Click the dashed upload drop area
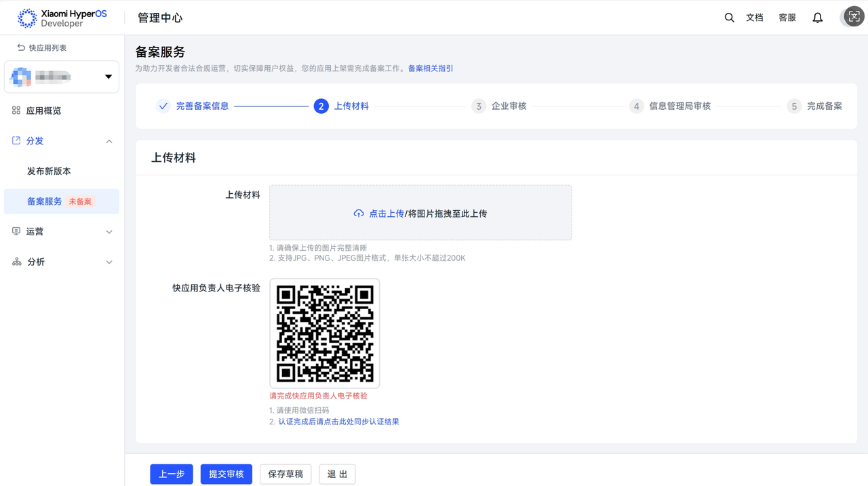Image resolution: width=868 pixels, height=486 pixels. pos(420,213)
